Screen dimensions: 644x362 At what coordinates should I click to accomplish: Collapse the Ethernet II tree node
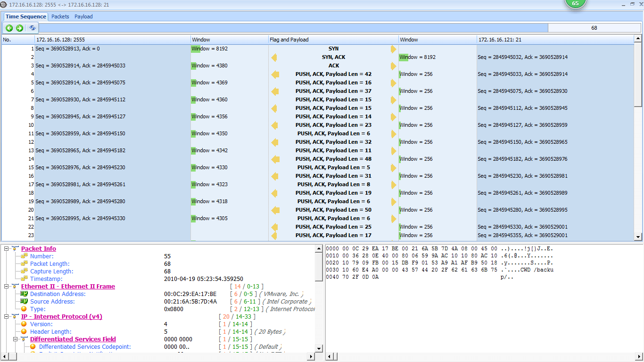click(x=6, y=286)
